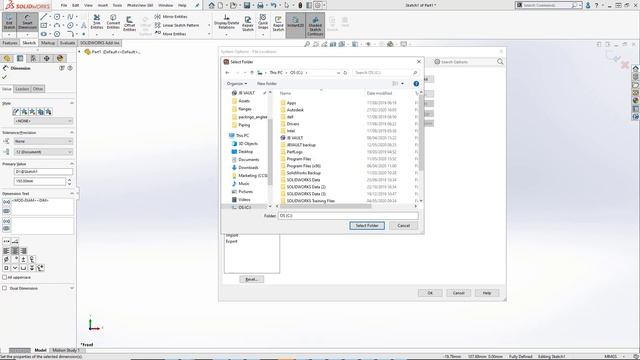The width and height of the screenshot is (640, 360).
Task: Click the Repair Sketch icon
Action: [x=248, y=24]
